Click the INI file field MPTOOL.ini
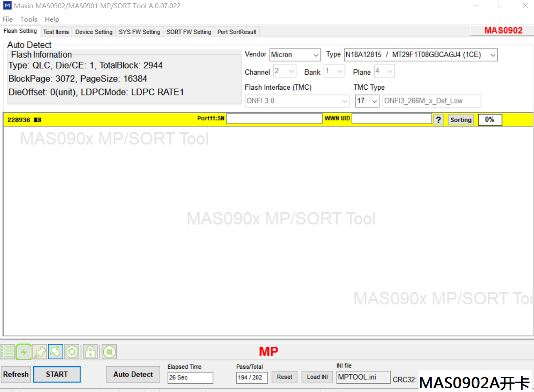 tap(363, 377)
